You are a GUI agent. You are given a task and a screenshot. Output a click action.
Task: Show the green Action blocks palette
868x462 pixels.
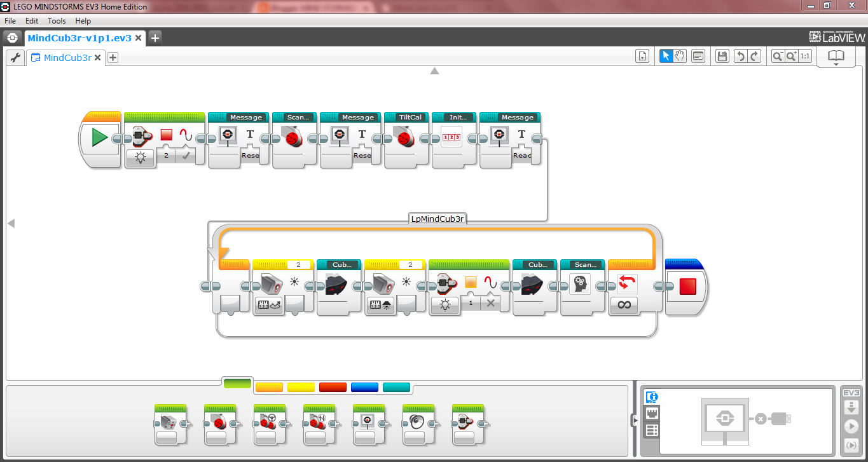[237, 383]
